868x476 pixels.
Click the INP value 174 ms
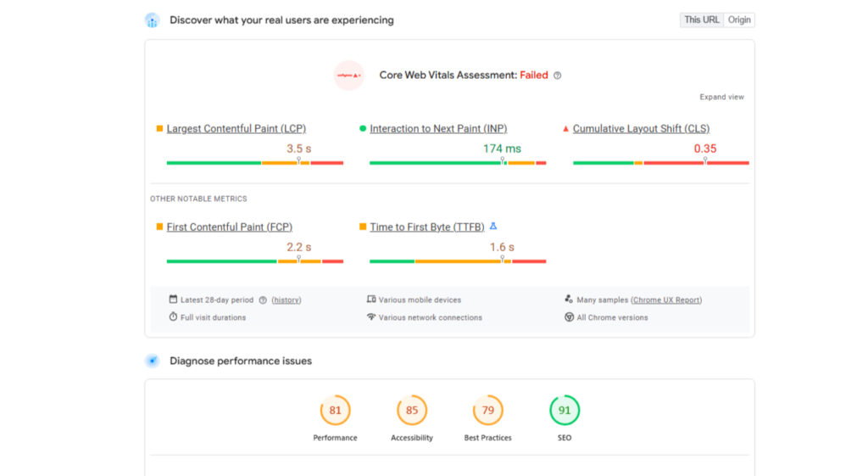click(502, 148)
